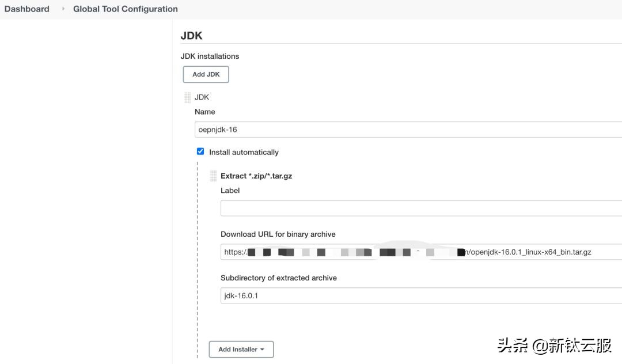Click the Name field containing oepnjdk-16
This screenshot has width=622, height=364.
point(346,128)
